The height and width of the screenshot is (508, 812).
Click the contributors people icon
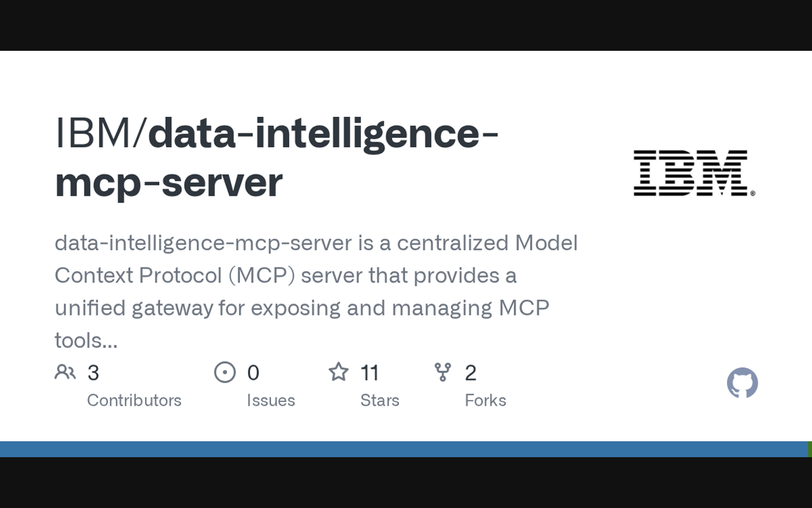pos(65,372)
